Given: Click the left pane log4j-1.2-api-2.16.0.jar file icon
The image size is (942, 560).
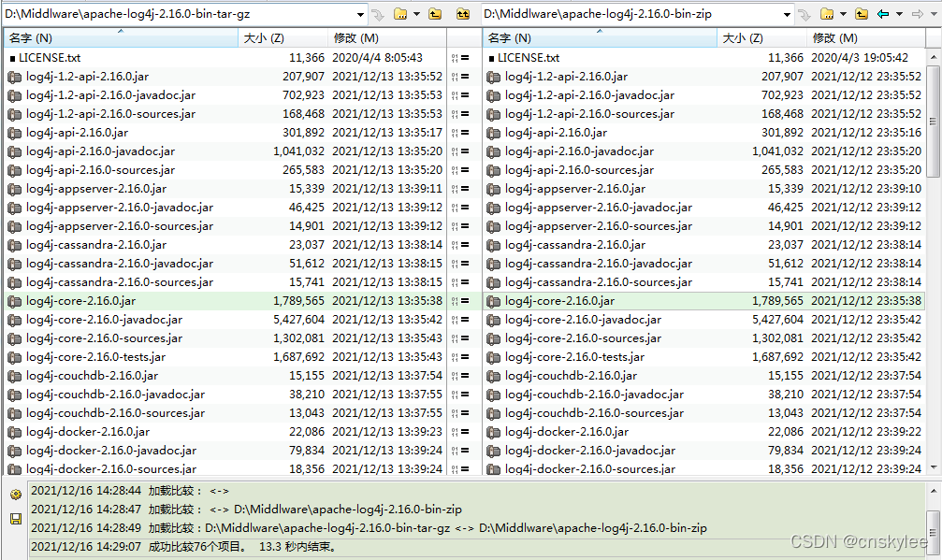Looking at the screenshot, I should click(14, 77).
